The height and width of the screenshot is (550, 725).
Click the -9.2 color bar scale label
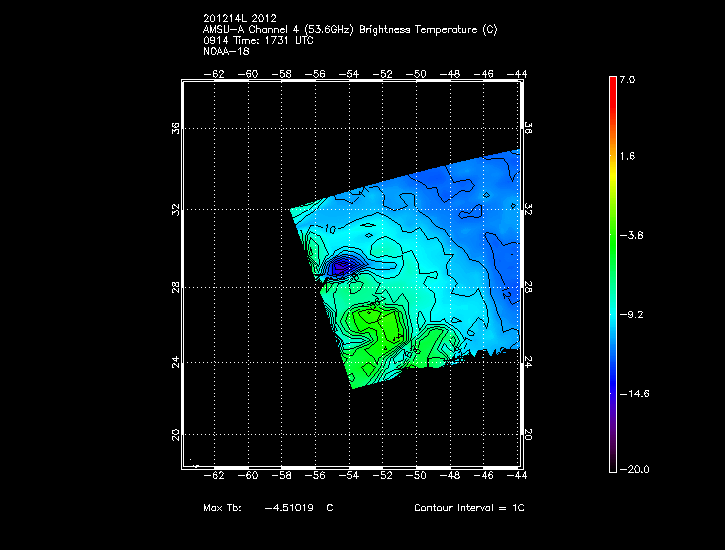[630, 314]
